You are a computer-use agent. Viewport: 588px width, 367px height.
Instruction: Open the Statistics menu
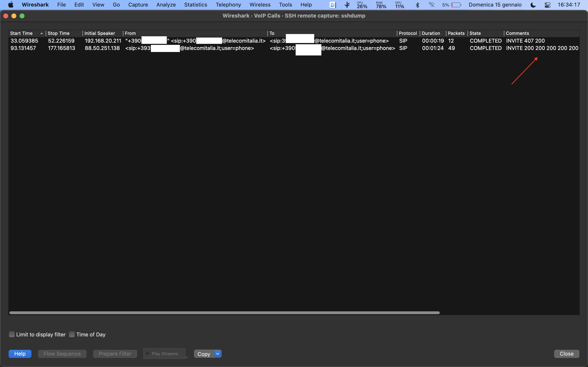coord(195,5)
